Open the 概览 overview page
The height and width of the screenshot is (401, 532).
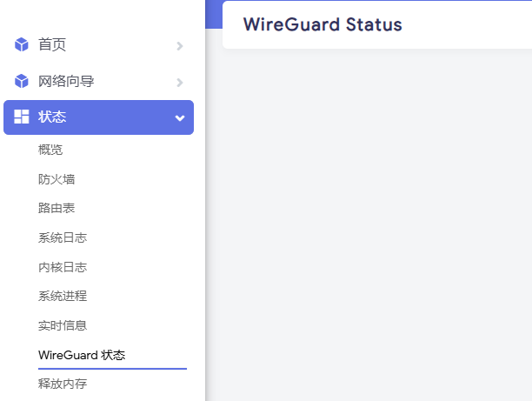click(50, 150)
